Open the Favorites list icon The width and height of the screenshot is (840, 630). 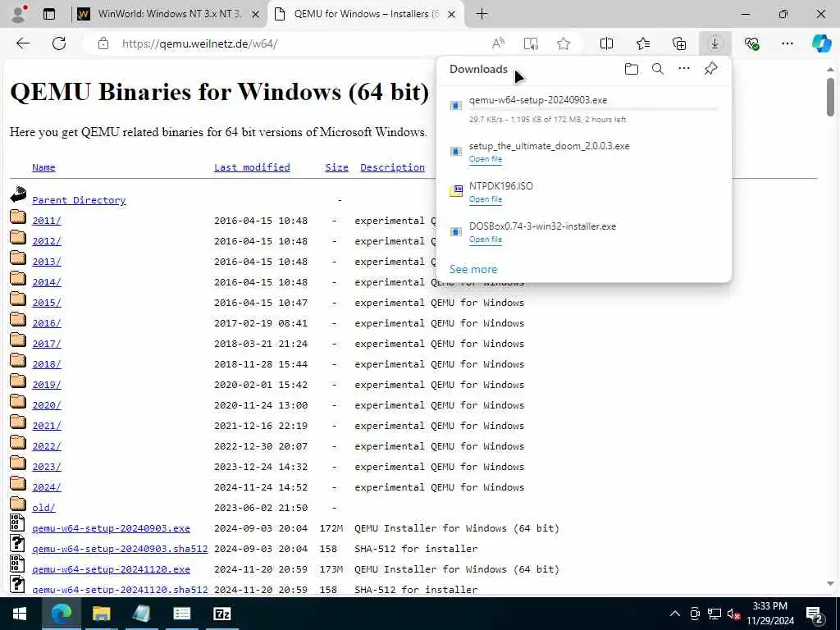click(643, 43)
